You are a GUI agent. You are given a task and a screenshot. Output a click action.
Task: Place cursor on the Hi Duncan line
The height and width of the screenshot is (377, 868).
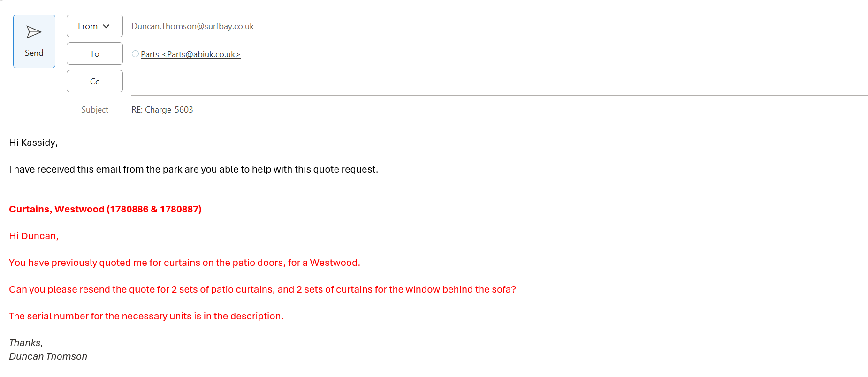point(34,236)
